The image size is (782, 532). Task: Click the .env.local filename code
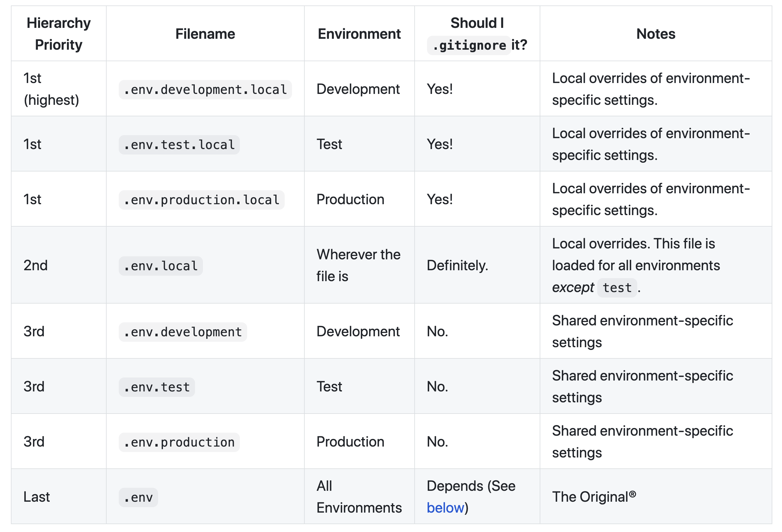(x=161, y=266)
